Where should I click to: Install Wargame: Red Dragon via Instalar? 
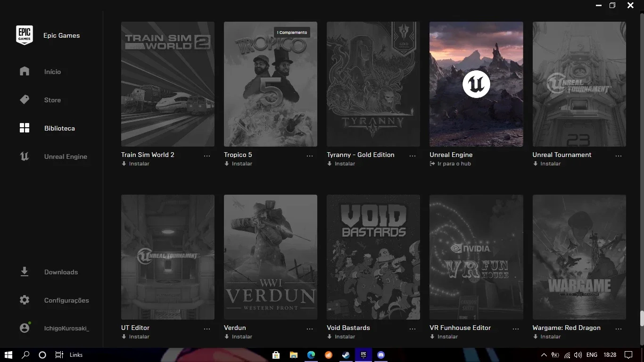547,337
